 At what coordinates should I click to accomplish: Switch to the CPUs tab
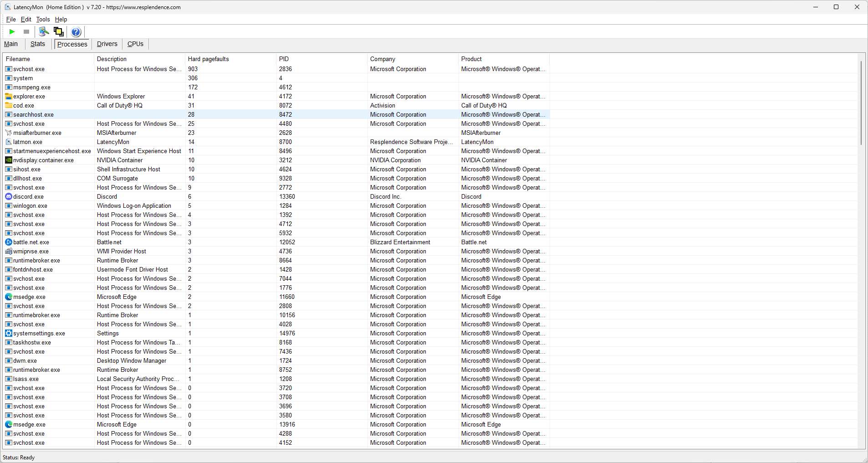[135, 44]
